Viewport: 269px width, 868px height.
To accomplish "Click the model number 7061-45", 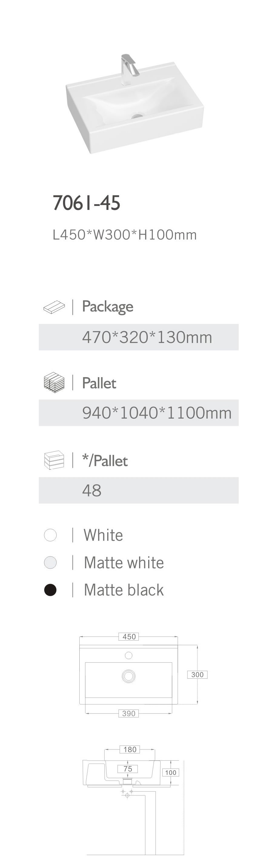I will [x=86, y=203].
